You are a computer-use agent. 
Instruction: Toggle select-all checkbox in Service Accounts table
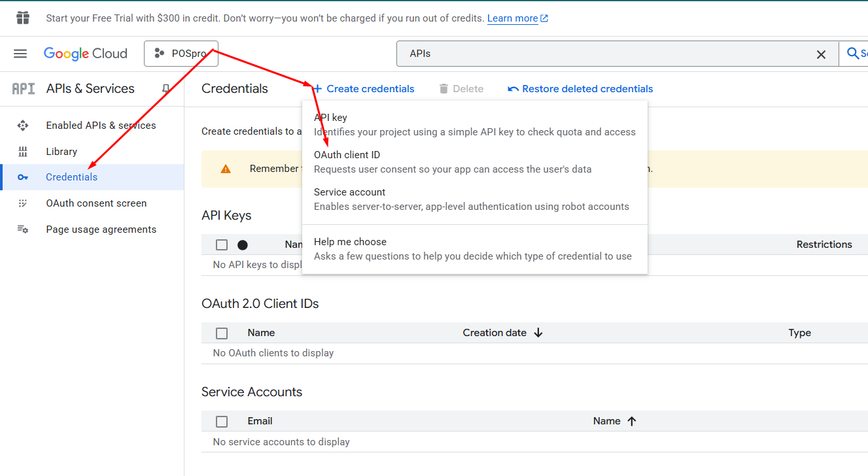tap(222, 421)
